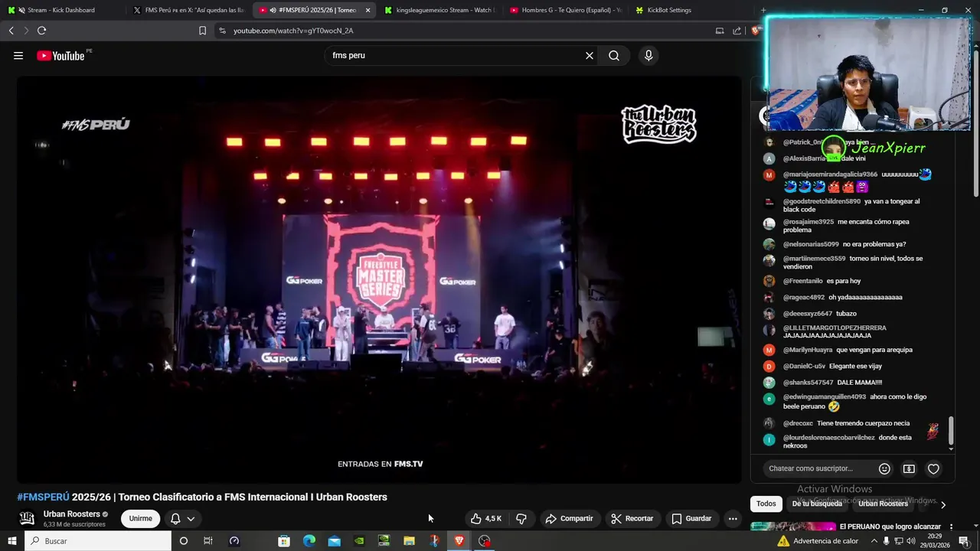Bookmark this page in address bar
The image size is (980, 551).
202,31
